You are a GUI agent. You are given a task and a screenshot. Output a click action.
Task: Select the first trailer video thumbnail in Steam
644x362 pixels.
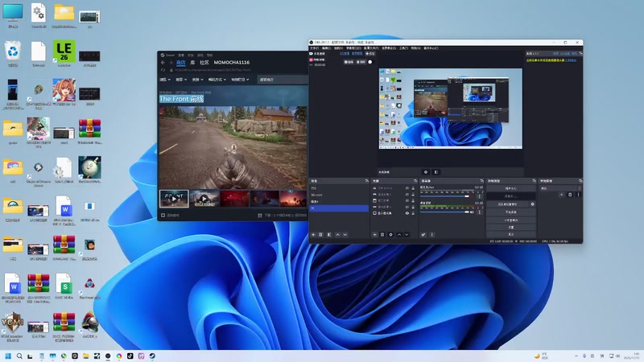click(174, 199)
